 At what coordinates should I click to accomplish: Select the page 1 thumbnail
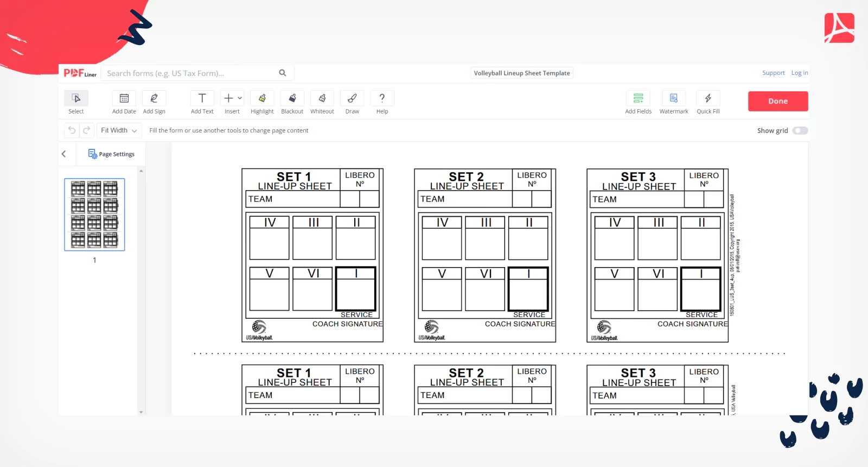(94, 214)
